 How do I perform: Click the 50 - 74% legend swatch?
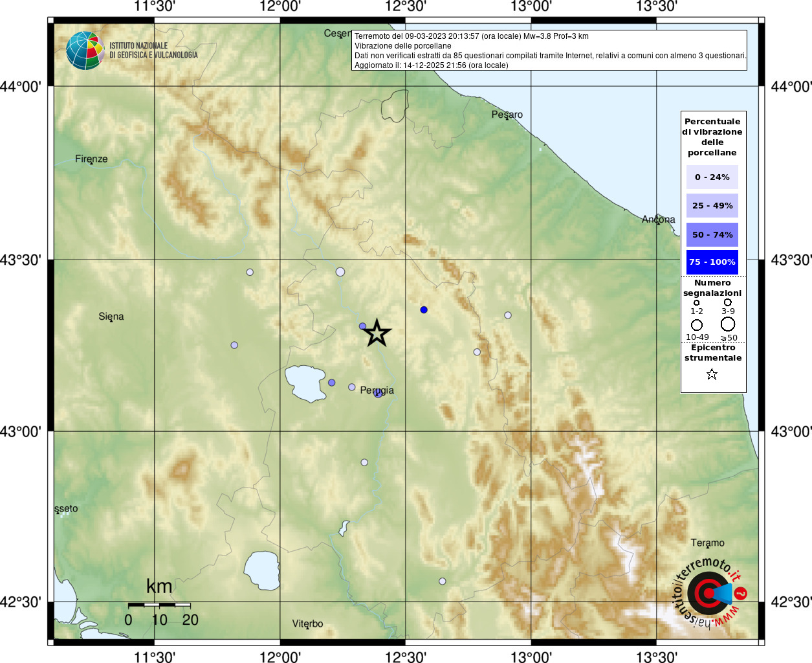[712, 234]
